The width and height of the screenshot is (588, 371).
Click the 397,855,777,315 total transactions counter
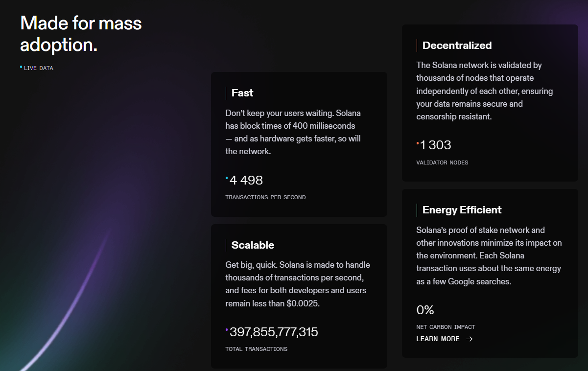point(274,332)
